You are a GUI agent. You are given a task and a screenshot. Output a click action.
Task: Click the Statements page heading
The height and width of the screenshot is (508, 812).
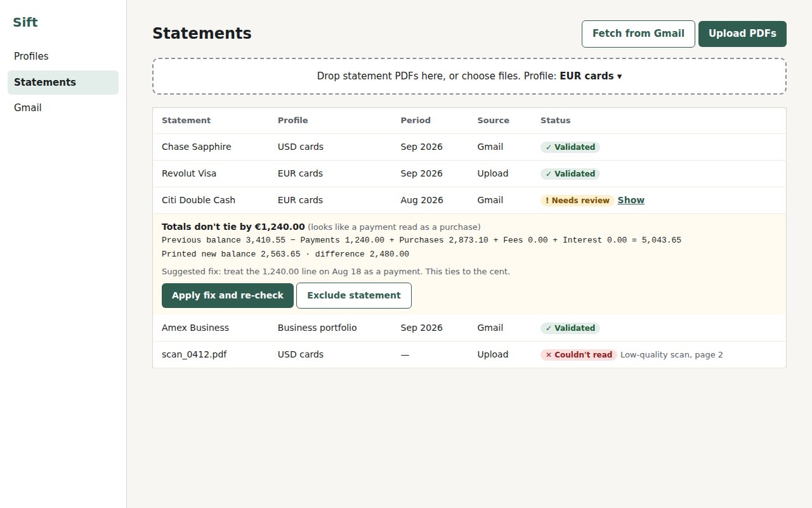[x=202, y=34]
